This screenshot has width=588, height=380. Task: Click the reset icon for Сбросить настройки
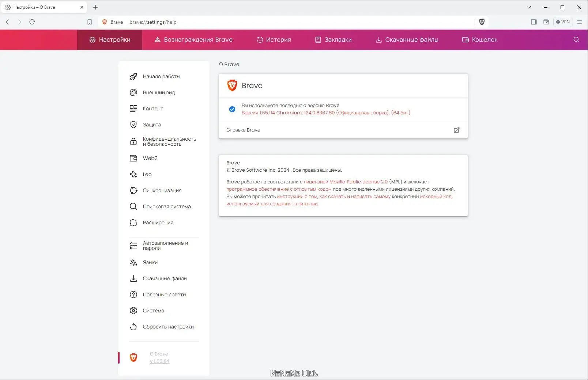click(x=133, y=327)
